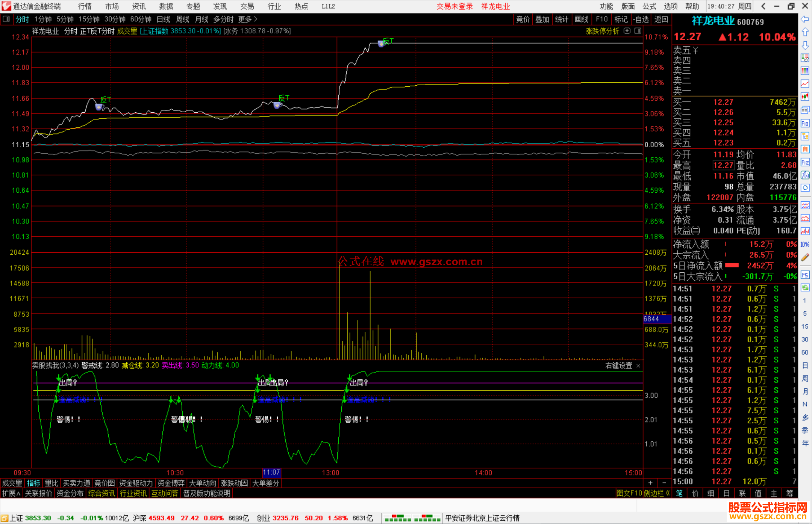Click the back chevron in title bar
Image resolution: width=812 pixels, height=524 pixels.
click(x=763, y=6)
